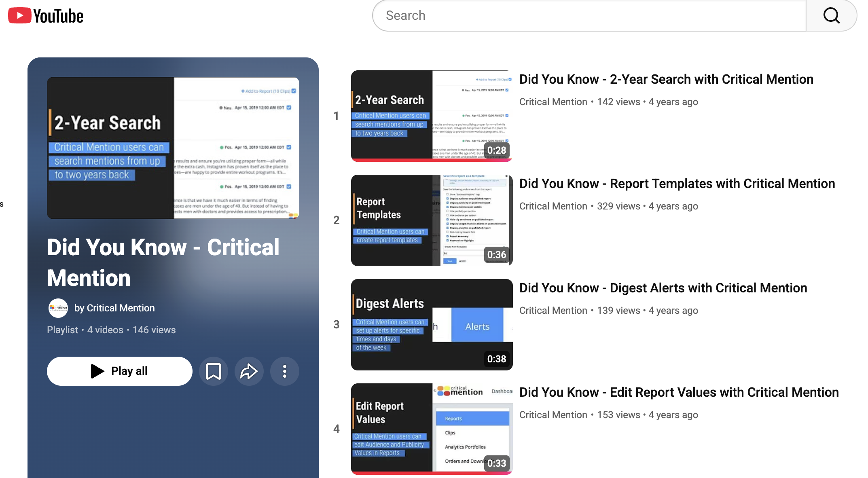
Task: Open the Report Templates video thumbnail
Action: [x=432, y=220]
